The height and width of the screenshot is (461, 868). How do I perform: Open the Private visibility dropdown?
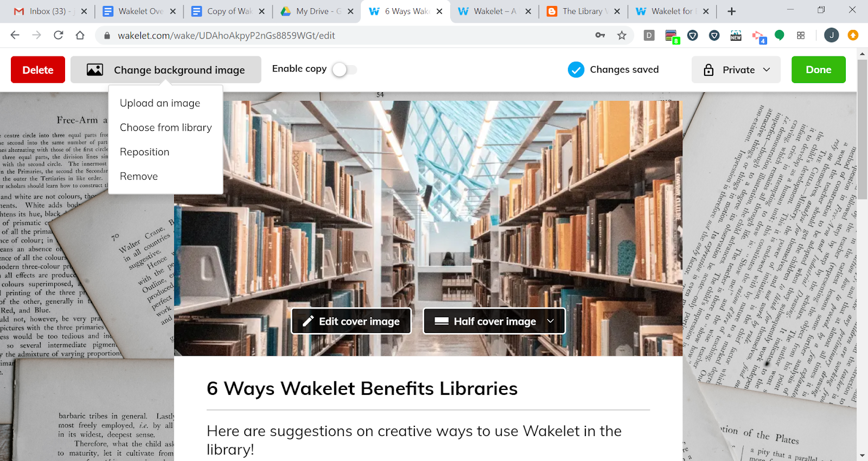[736, 69]
